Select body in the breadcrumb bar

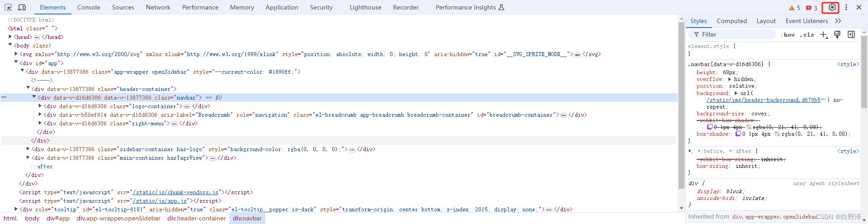click(x=32, y=218)
